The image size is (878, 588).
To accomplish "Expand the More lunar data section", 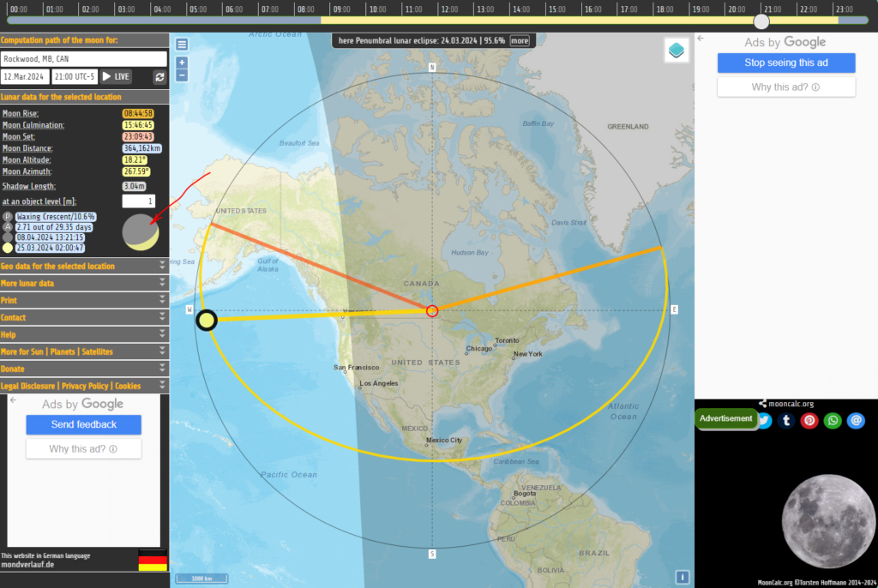I will 85,284.
